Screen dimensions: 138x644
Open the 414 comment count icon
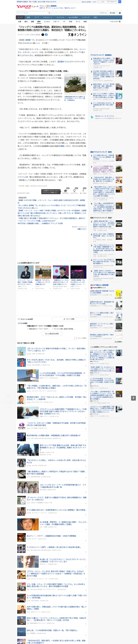[33, 35]
